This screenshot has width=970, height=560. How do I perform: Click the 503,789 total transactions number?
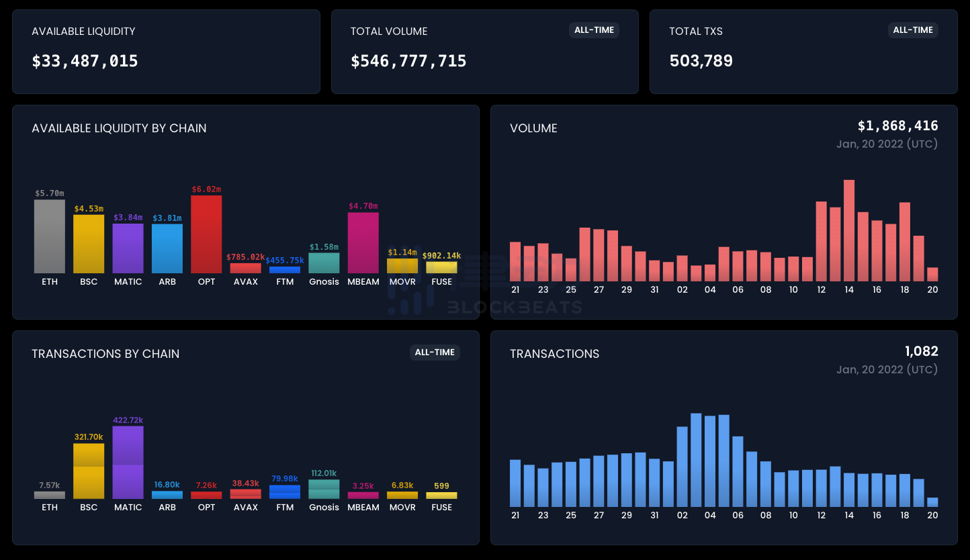pos(701,61)
